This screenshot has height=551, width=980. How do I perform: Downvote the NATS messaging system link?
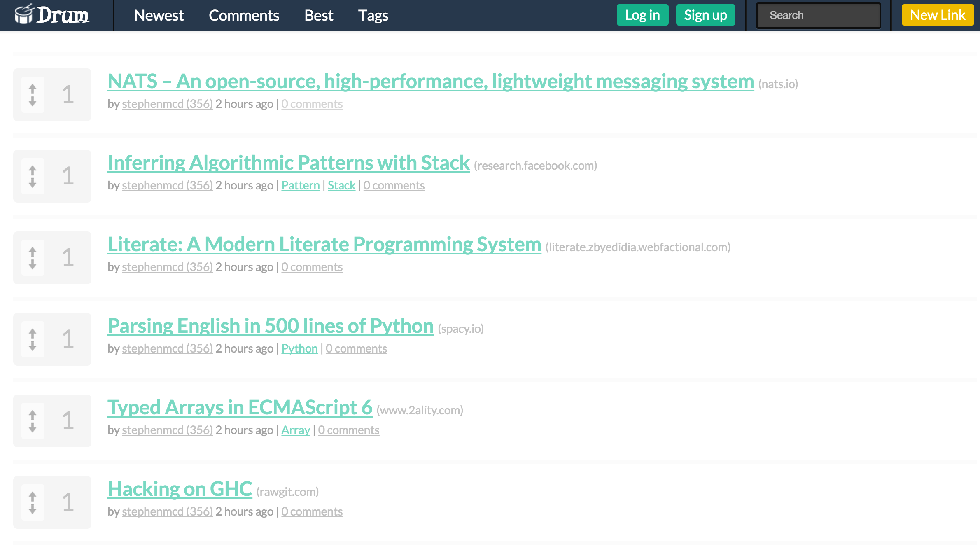[33, 101]
